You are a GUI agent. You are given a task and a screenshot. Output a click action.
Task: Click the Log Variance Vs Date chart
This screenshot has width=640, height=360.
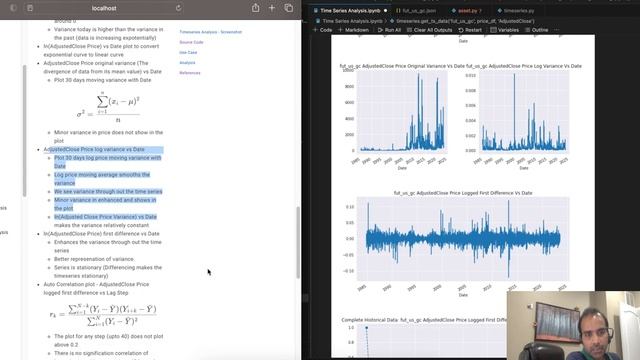pyautogui.click(x=524, y=111)
